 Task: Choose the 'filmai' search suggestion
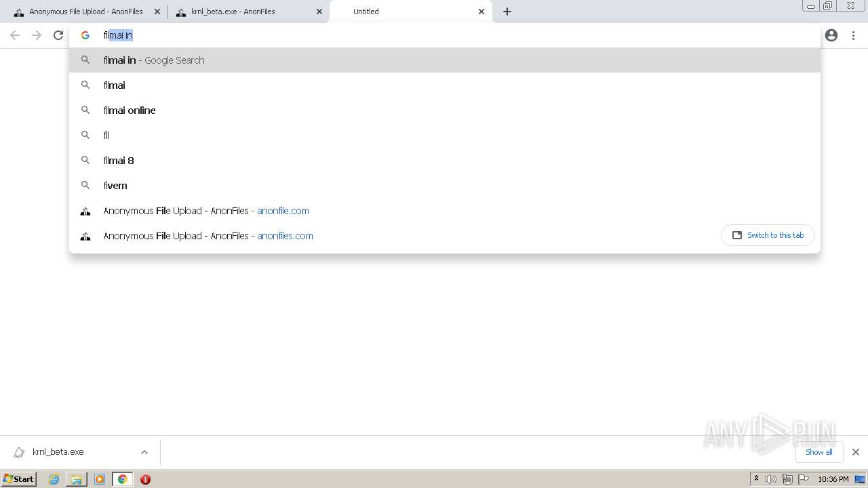point(445,85)
